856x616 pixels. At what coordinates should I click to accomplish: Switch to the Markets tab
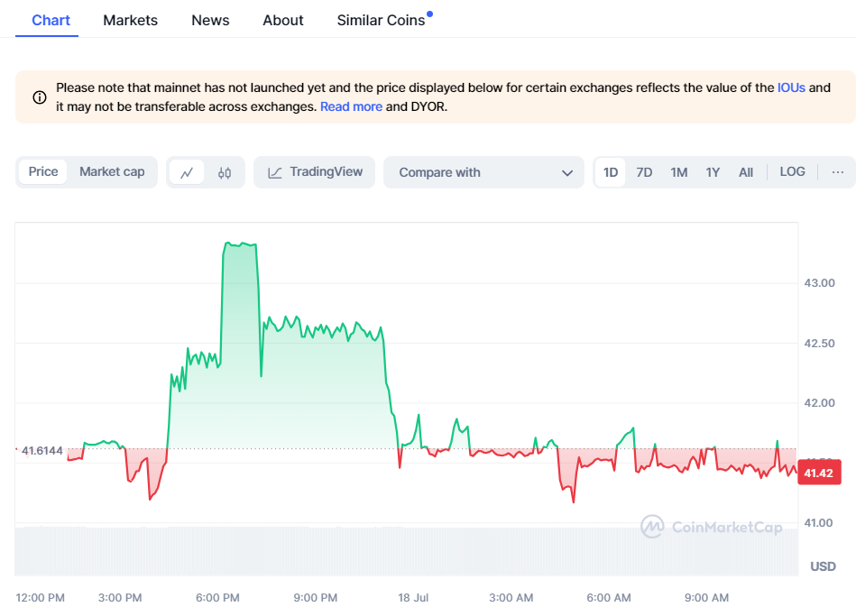pos(130,20)
